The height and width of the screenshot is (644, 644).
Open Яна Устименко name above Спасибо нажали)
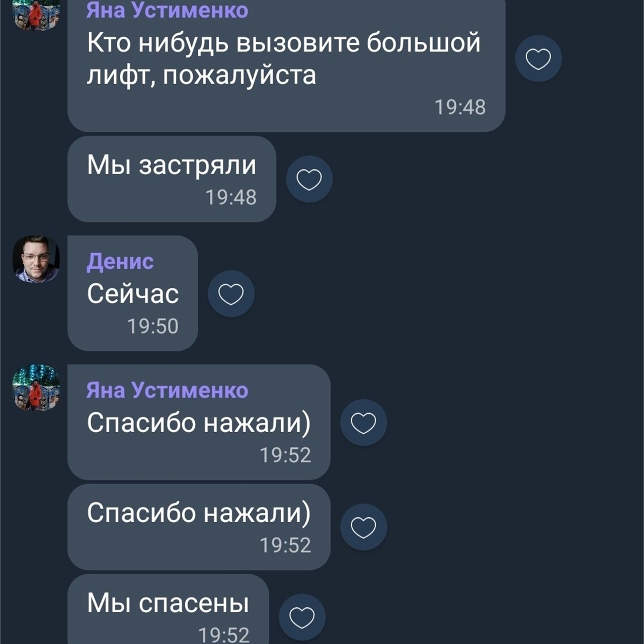[x=167, y=390]
